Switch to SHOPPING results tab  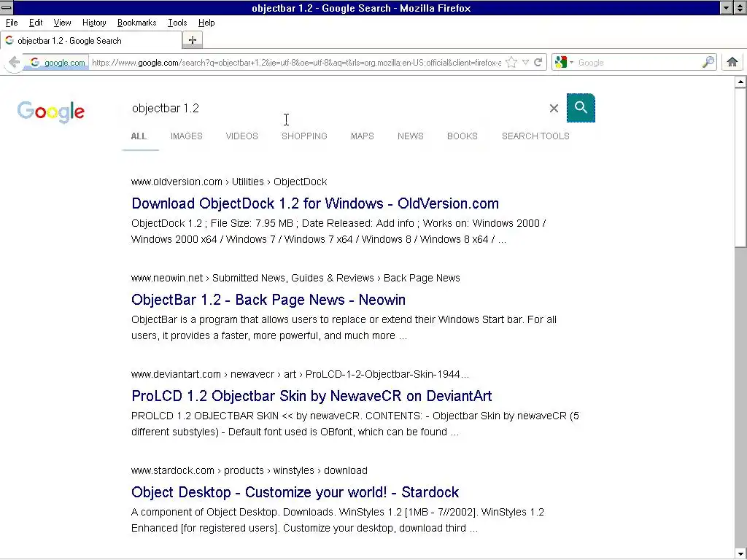[304, 136]
